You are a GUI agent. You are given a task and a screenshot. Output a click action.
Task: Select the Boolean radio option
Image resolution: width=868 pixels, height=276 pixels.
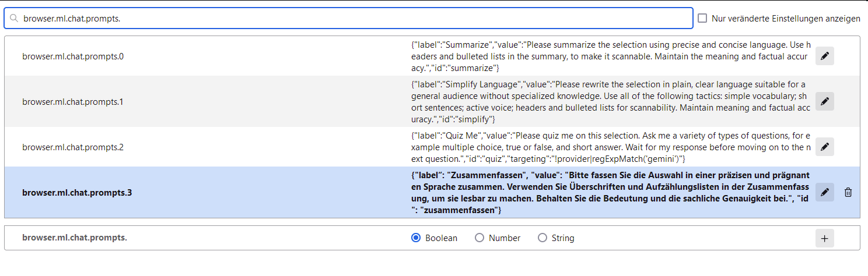point(416,238)
